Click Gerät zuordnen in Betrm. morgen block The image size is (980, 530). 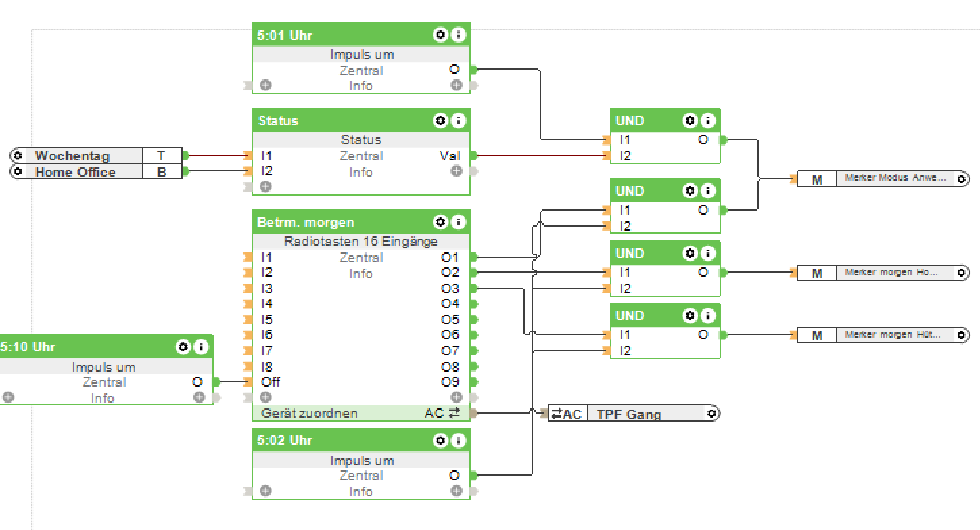[310, 413]
